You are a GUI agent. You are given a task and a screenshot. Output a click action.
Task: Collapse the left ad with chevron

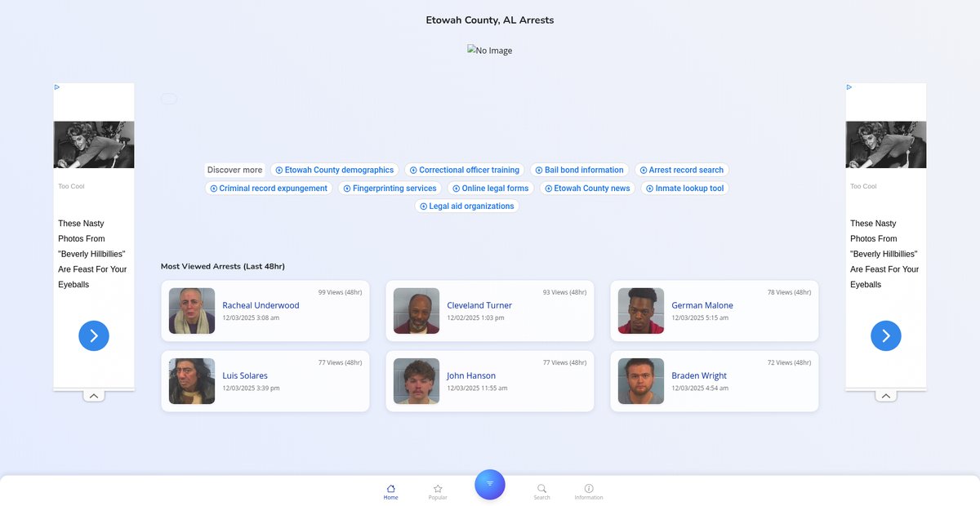tap(94, 396)
